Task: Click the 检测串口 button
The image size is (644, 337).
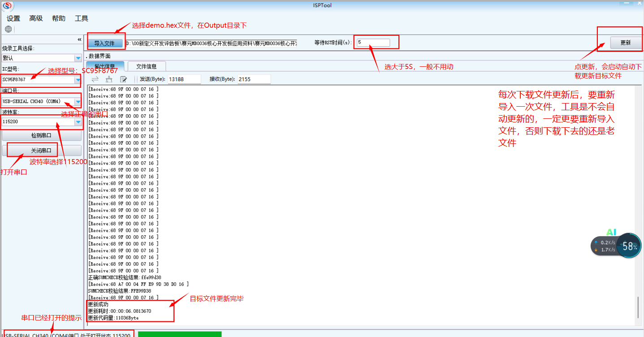Action: tap(42, 135)
